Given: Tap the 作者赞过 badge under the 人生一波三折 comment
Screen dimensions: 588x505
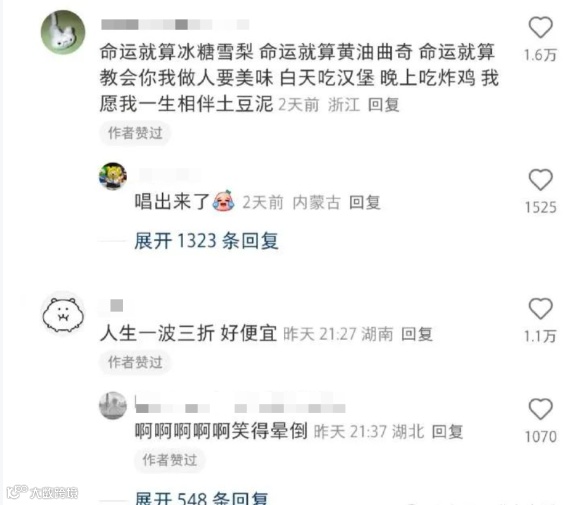Looking at the screenshot, I should click(x=135, y=363).
